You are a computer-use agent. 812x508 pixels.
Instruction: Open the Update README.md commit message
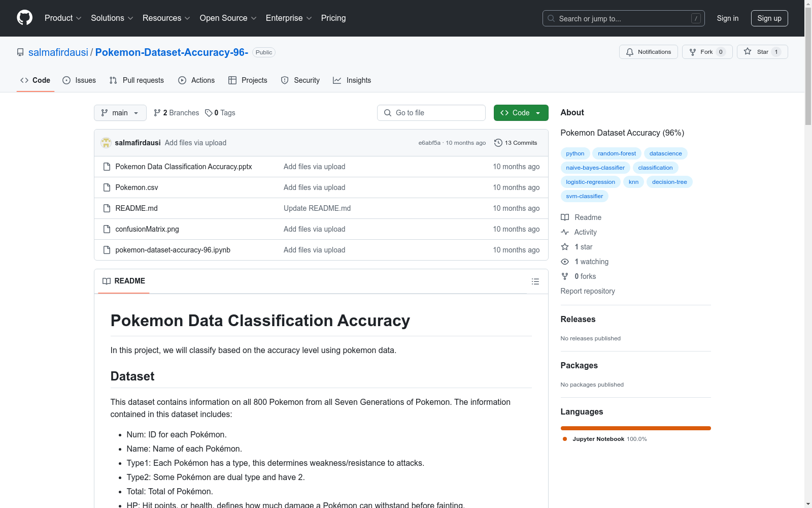(317, 208)
